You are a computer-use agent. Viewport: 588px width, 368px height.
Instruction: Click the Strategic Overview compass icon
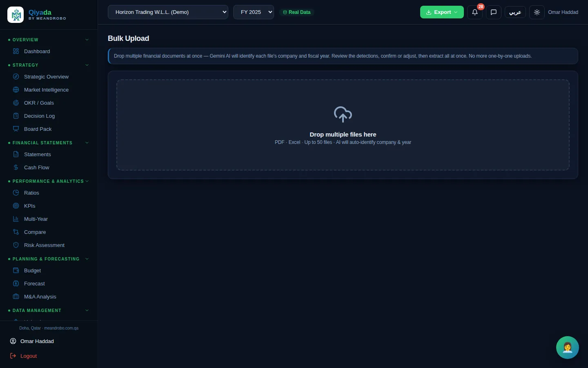coord(16,76)
